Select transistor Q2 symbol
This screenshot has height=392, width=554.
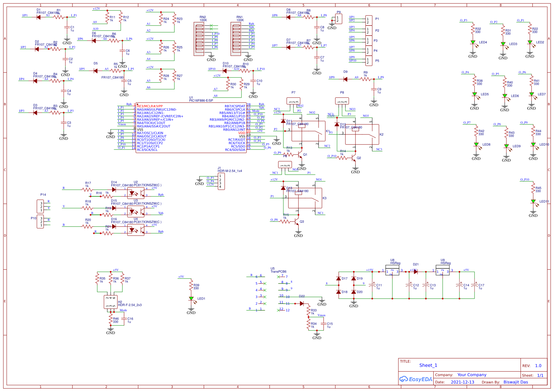pos(354,158)
